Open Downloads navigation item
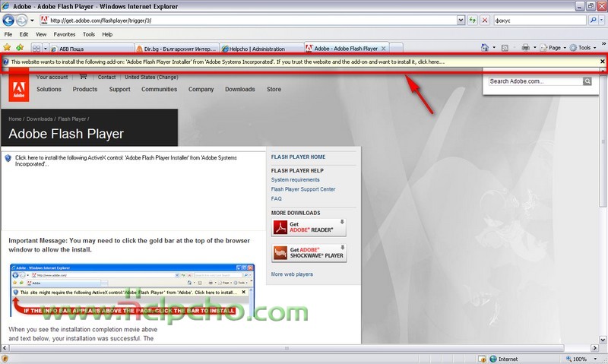 tap(240, 89)
